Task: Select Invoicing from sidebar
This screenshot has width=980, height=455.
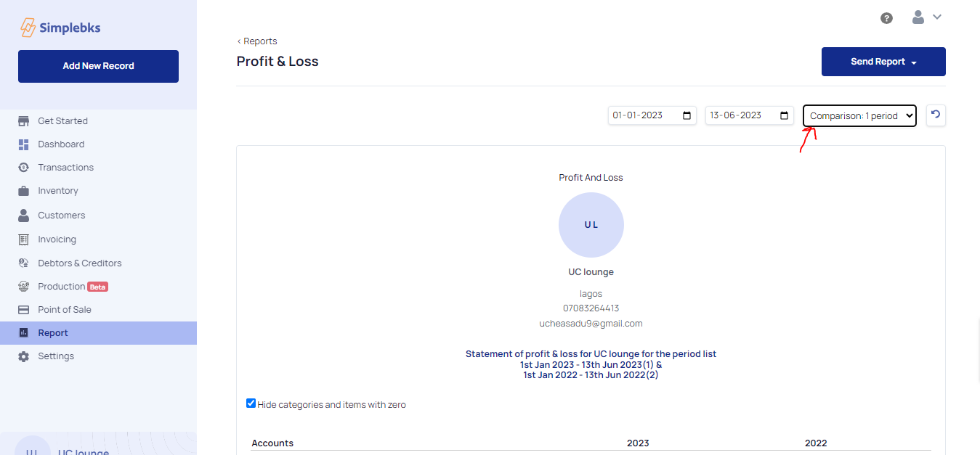Action: (x=57, y=239)
